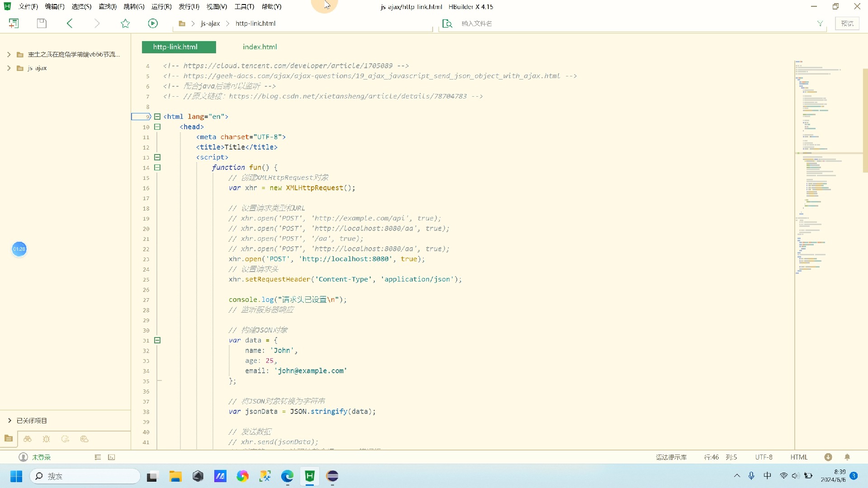Open the Windows Start menu
Viewport: 868px width, 488px height.
[x=16, y=476]
